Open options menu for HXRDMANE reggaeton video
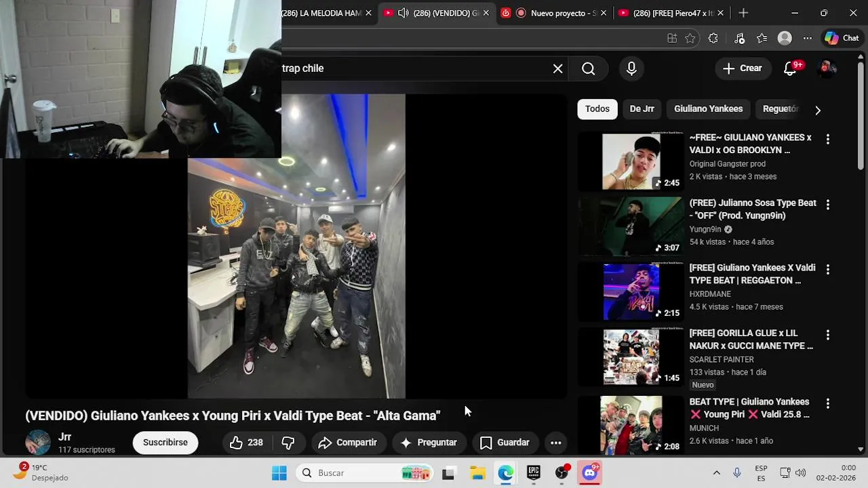 pyautogui.click(x=827, y=269)
